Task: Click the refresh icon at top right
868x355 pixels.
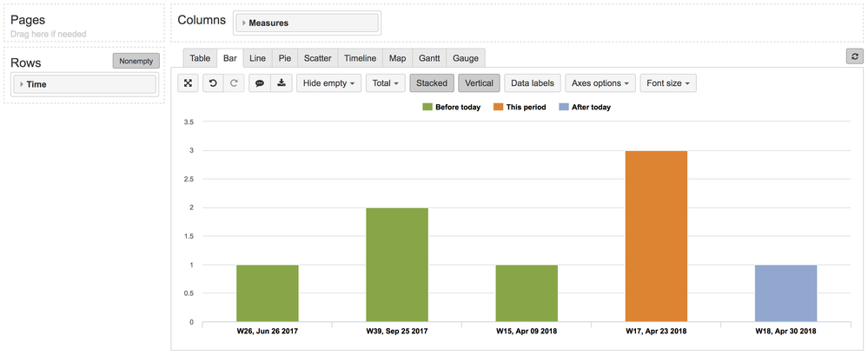Action: tap(855, 56)
